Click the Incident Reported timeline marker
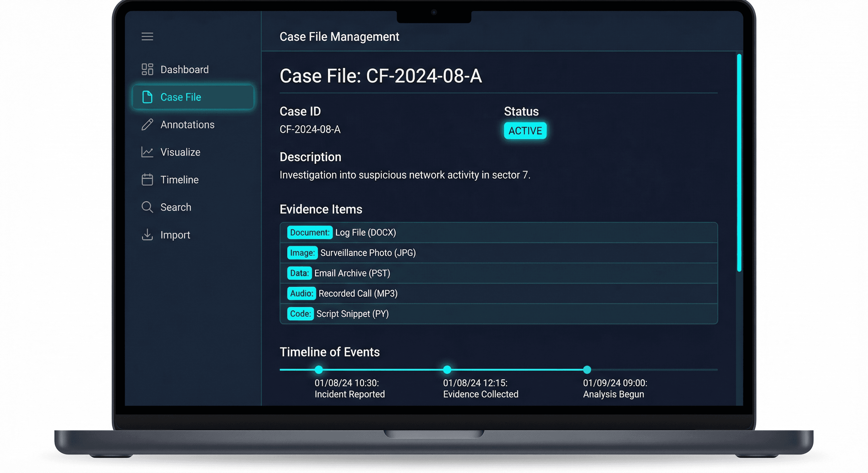This screenshot has height=473, width=868. (x=318, y=370)
